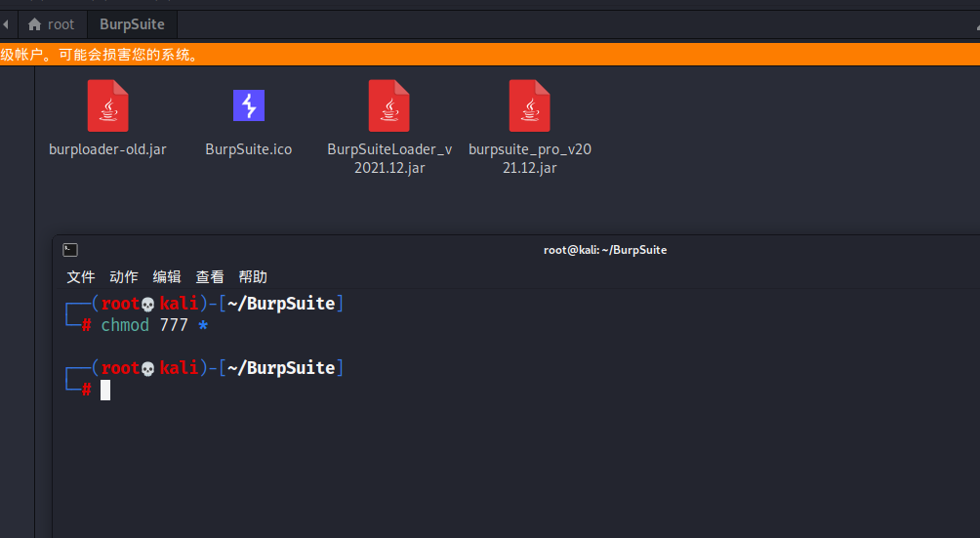Click the terminal window icon in title bar
Viewport: 980px width, 538px height.
(70, 250)
